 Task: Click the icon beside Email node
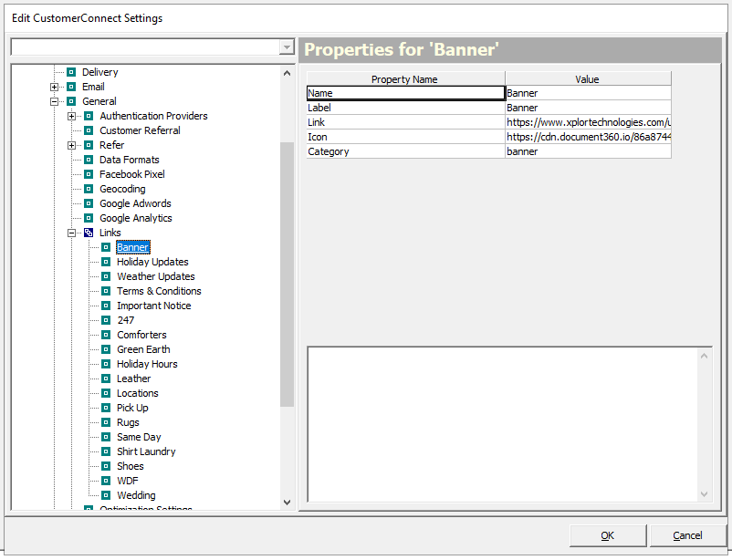[71, 87]
